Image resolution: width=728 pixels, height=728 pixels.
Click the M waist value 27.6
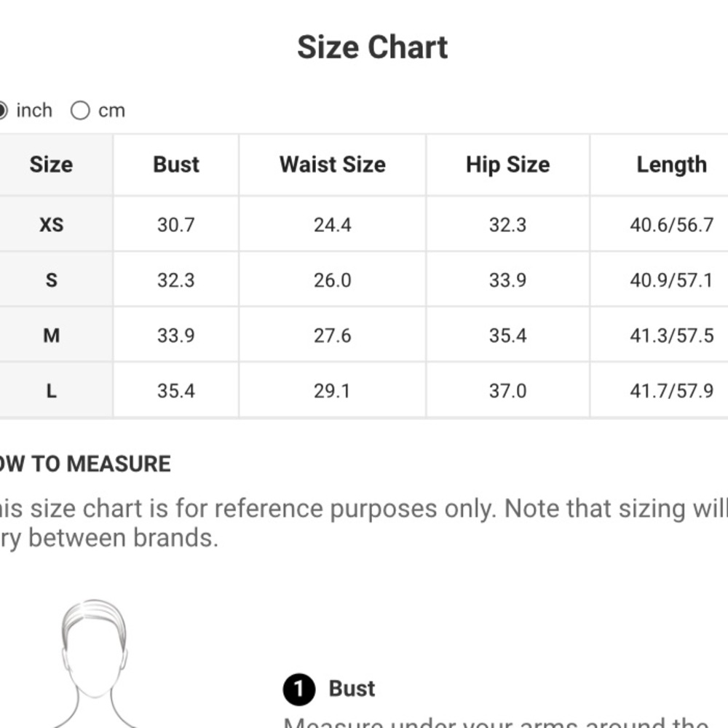[333, 335]
